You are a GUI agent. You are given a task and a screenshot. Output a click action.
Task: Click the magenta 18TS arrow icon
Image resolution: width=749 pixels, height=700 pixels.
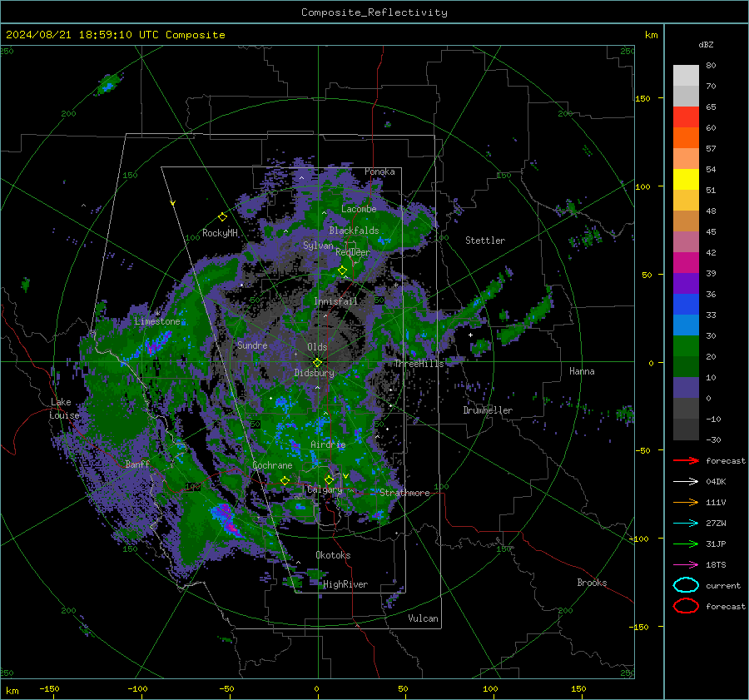click(686, 565)
